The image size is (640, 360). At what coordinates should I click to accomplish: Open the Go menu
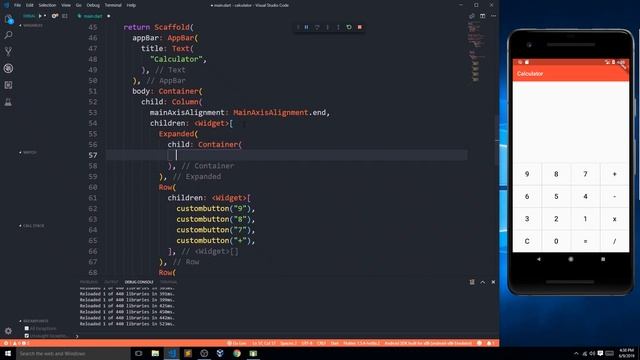tap(78, 5)
